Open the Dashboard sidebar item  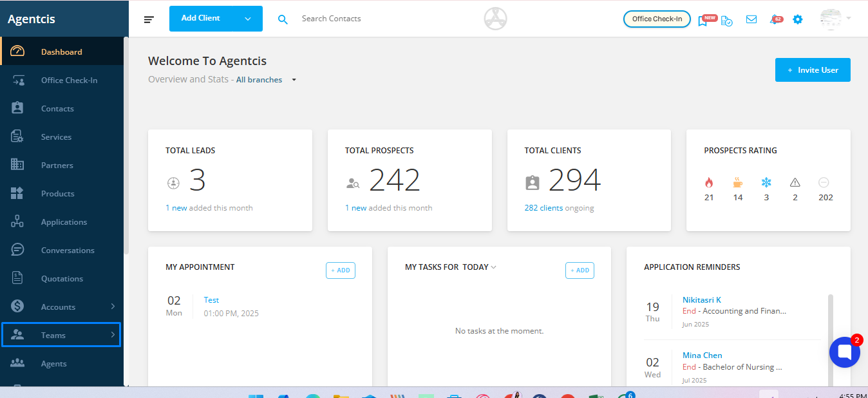pos(62,52)
